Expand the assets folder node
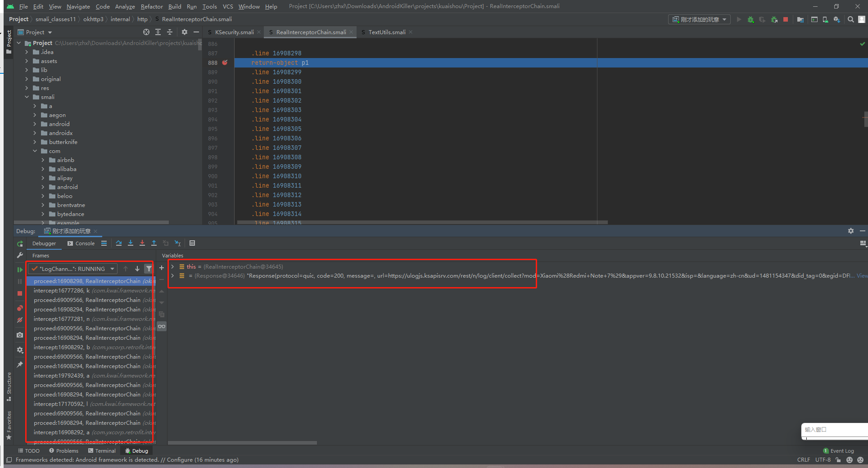Image resolution: width=868 pixels, height=468 pixels. 27,61
